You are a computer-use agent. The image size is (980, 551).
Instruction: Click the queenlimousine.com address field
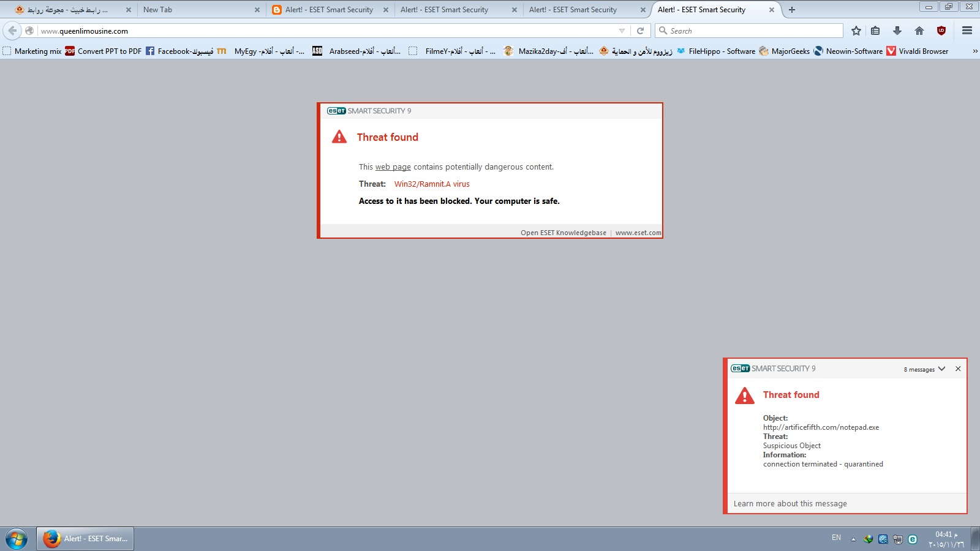pos(328,31)
